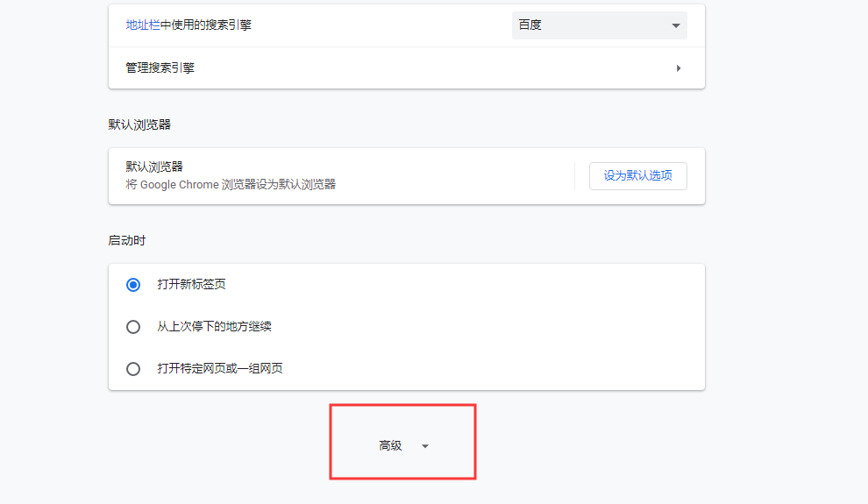Expand the 高级 settings section
Image resolution: width=868 pixels, height=504 pixels.
[403, 446]
